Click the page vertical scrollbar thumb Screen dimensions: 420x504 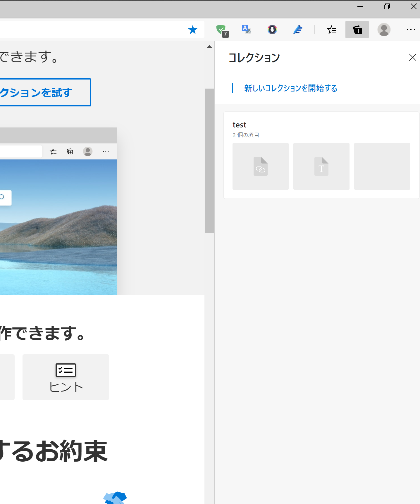tap(209, 161)
